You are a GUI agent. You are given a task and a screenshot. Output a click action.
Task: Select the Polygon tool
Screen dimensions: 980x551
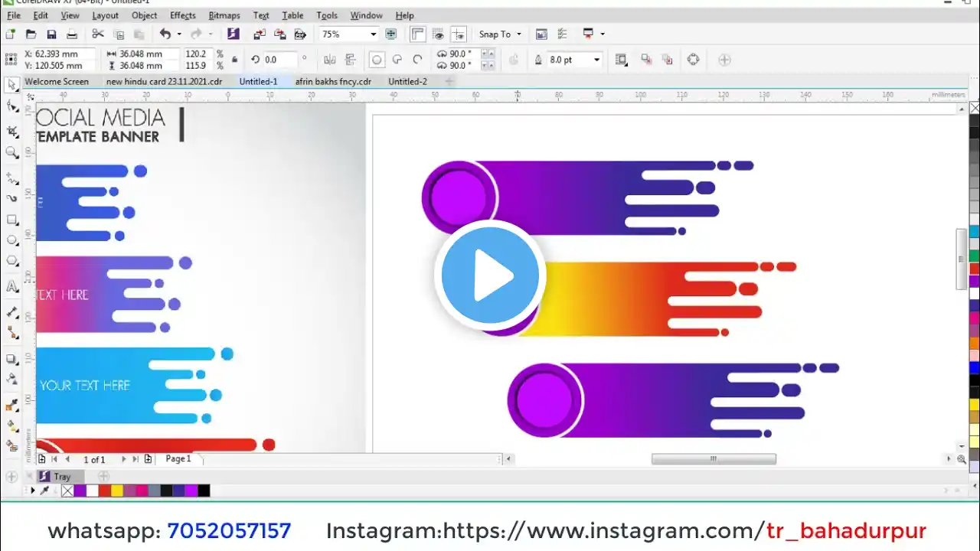point(11,261)
